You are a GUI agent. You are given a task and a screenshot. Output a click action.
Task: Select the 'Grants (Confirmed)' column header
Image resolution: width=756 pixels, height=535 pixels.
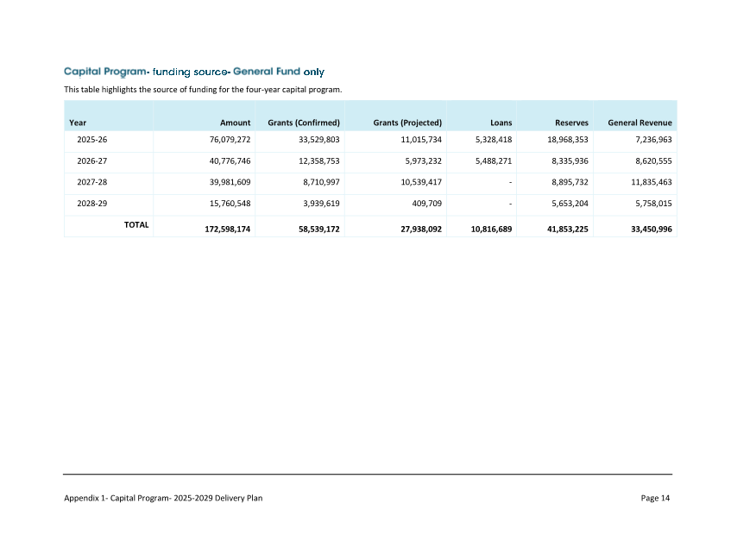304,123
